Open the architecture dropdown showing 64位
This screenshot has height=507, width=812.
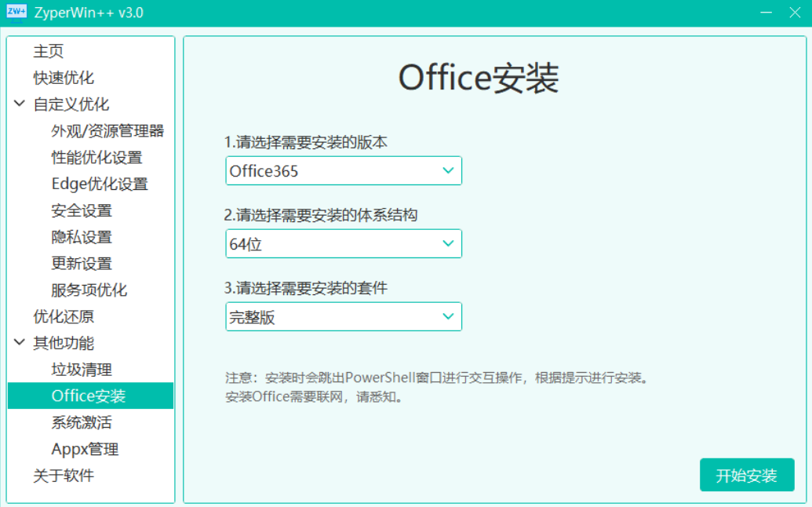[343, 243]
